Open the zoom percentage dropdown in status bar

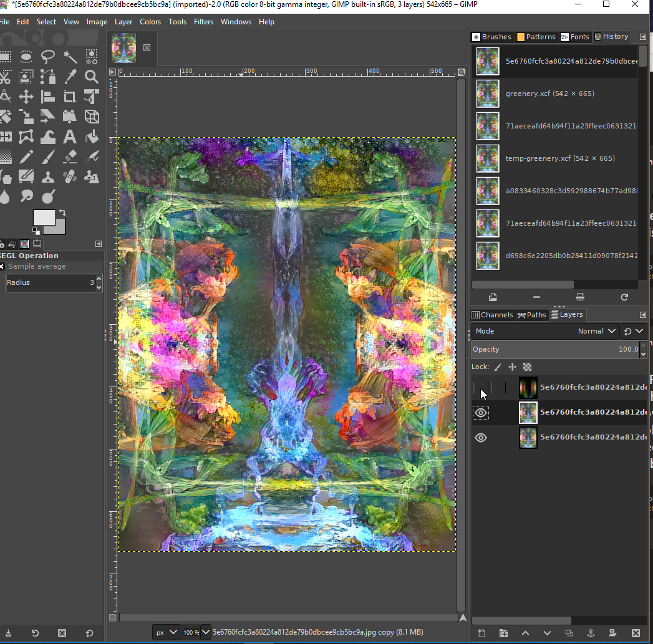pyautogui.click(x=205, y=632)
